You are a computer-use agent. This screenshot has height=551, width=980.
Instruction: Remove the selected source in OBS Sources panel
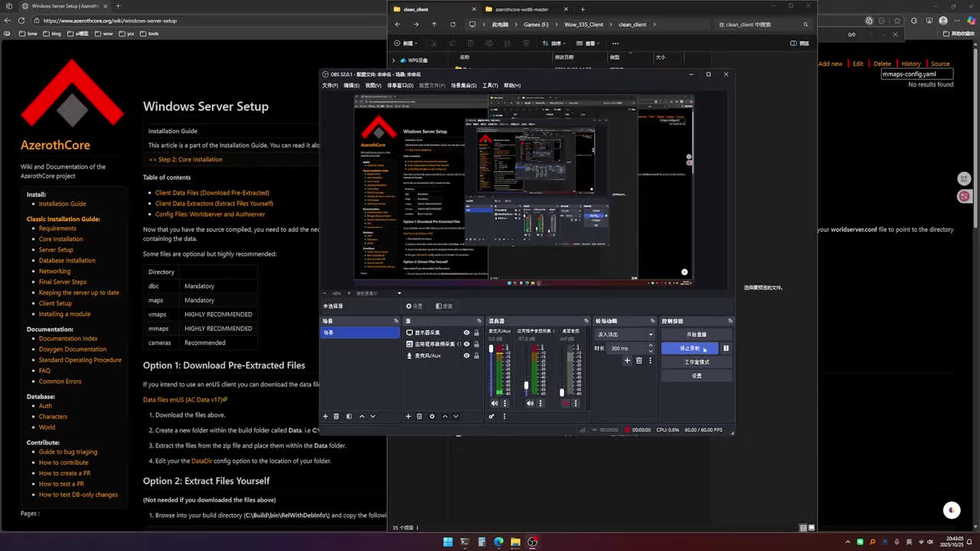(x=420, y=416)
